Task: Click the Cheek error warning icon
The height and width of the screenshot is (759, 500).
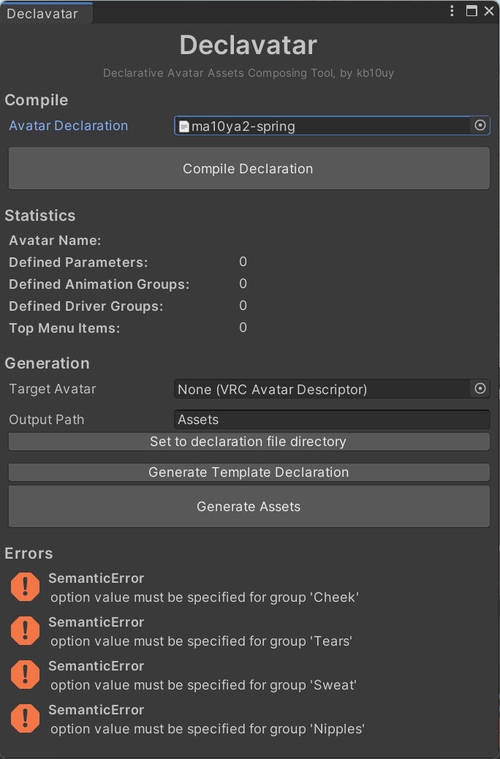Action: 25,587
